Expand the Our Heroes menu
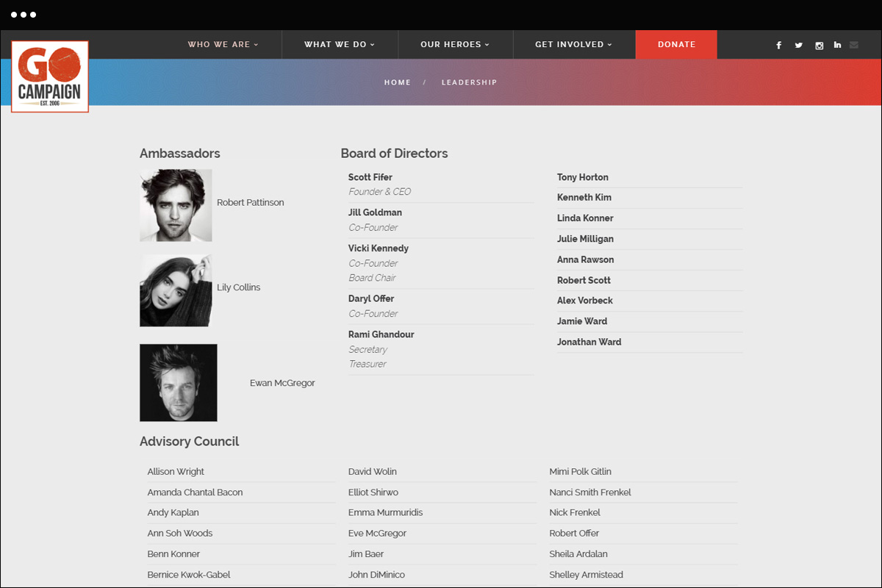This screenshot has height=588, width=882. point(455,45)
